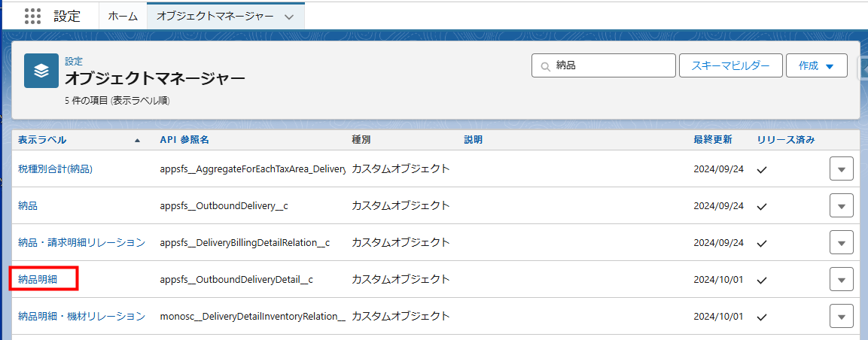Screen dimensions: 868x340
Task: Click the Object Manager layers icon
Action: [41, 71]
